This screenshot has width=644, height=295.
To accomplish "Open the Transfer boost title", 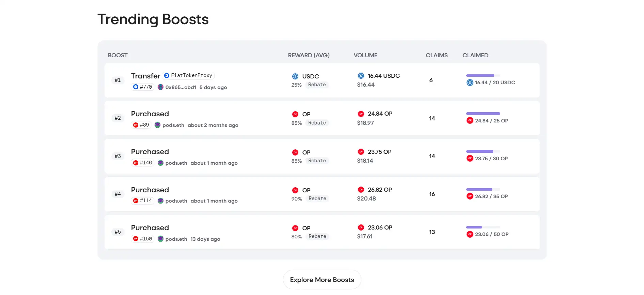I will (x=145, y=76).
